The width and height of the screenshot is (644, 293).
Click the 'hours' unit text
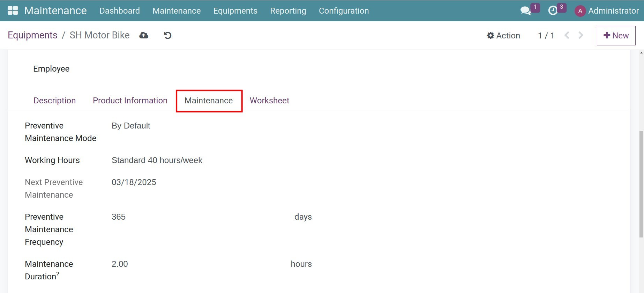(x=301, y=264)
